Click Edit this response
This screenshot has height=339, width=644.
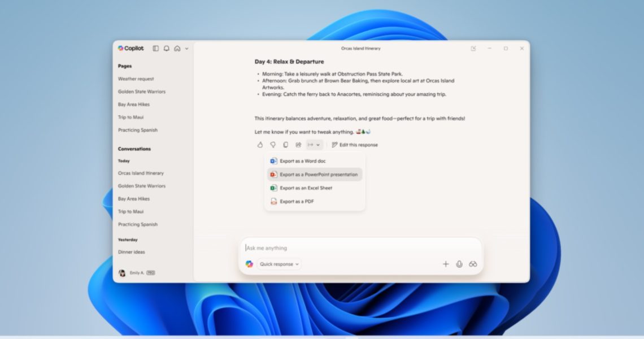(x=355, y=145)
